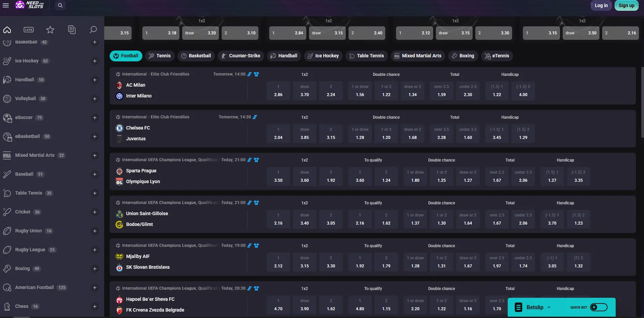Screen dimensions: 644x318
Task: Click the jersey icon for AC Milan match
Action: 256,74
